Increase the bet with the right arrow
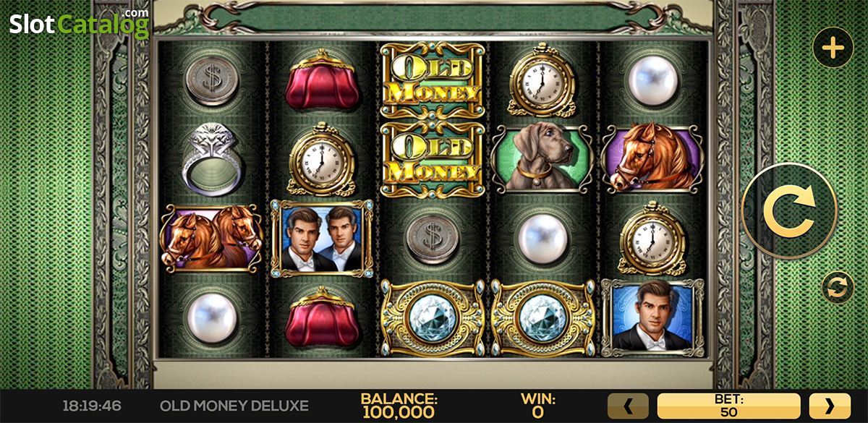 point(829,406)
